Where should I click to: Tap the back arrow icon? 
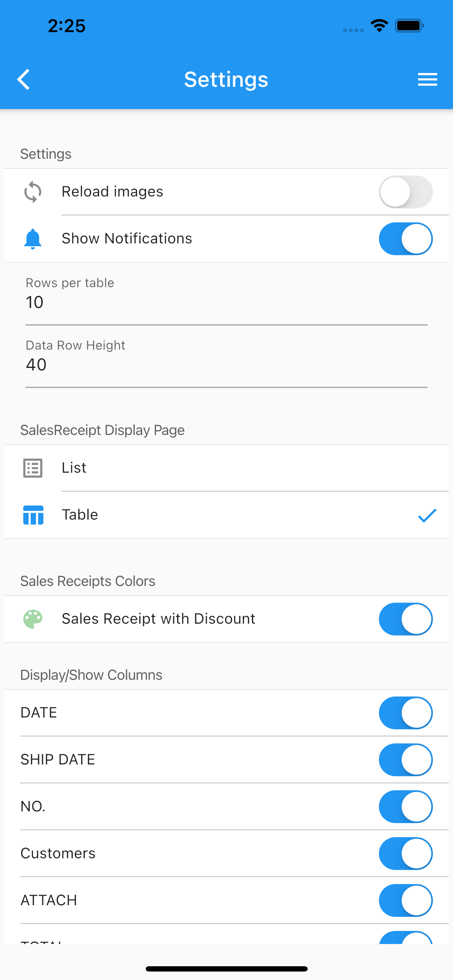[x=24, y=79]
